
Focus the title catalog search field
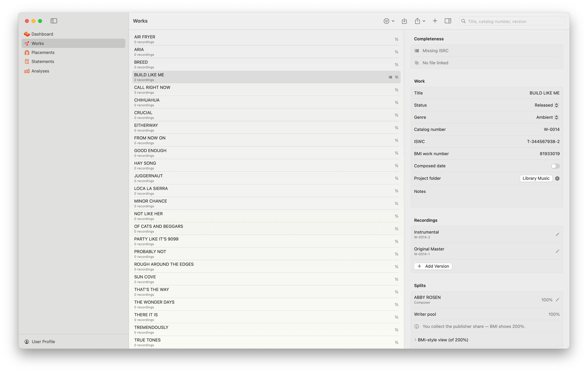pyautogui.click(x=512, y=21)
